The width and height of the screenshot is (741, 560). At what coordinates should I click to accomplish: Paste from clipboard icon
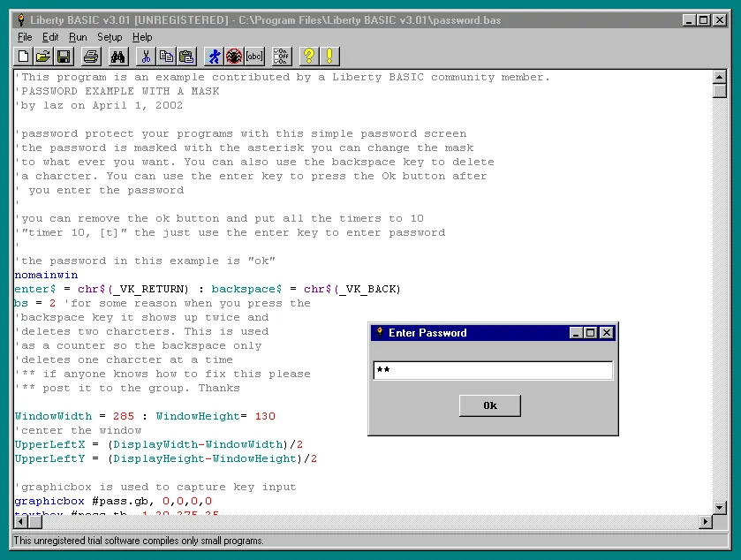point(186,57)
